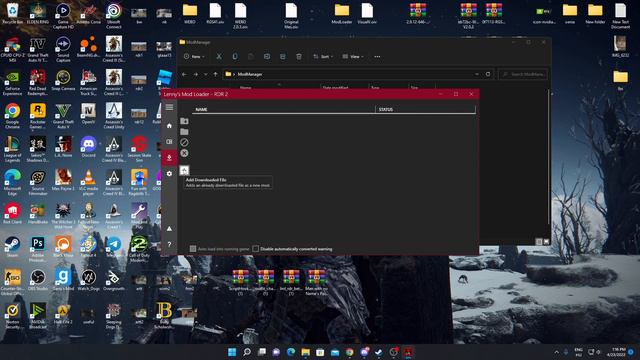Select the Recycle Bin desktop icon
This screenshot has width=640, height=360.
pos(13,13)
